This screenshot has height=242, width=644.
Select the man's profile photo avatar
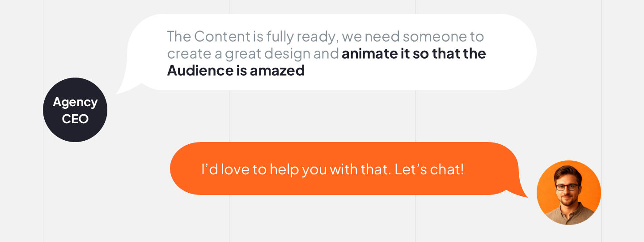569,193
